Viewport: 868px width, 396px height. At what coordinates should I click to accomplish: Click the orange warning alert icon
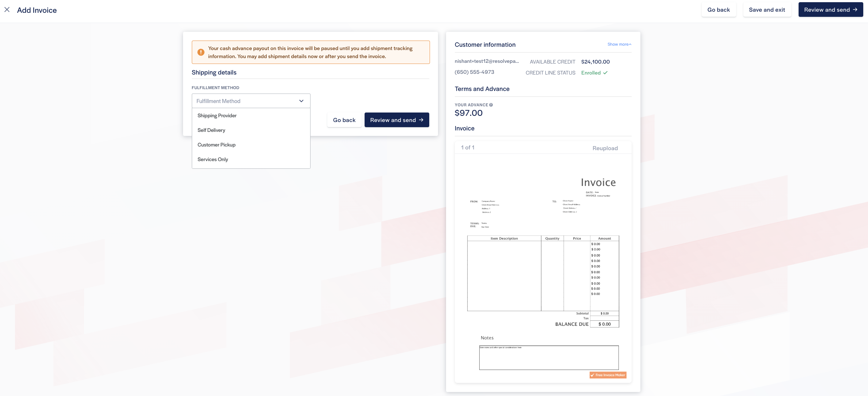pyautogui.click(x=201, y=52)
